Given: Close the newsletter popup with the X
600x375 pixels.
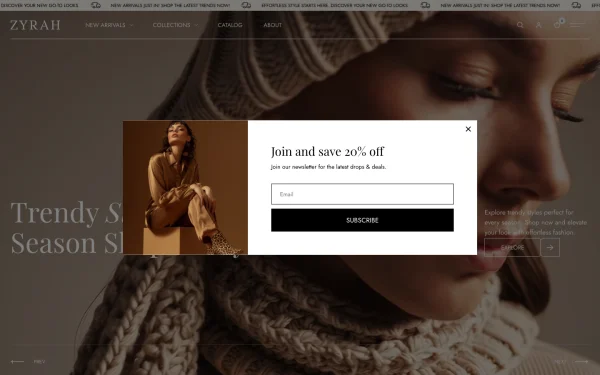Looking at the screenshot, I should click(468, 129).
